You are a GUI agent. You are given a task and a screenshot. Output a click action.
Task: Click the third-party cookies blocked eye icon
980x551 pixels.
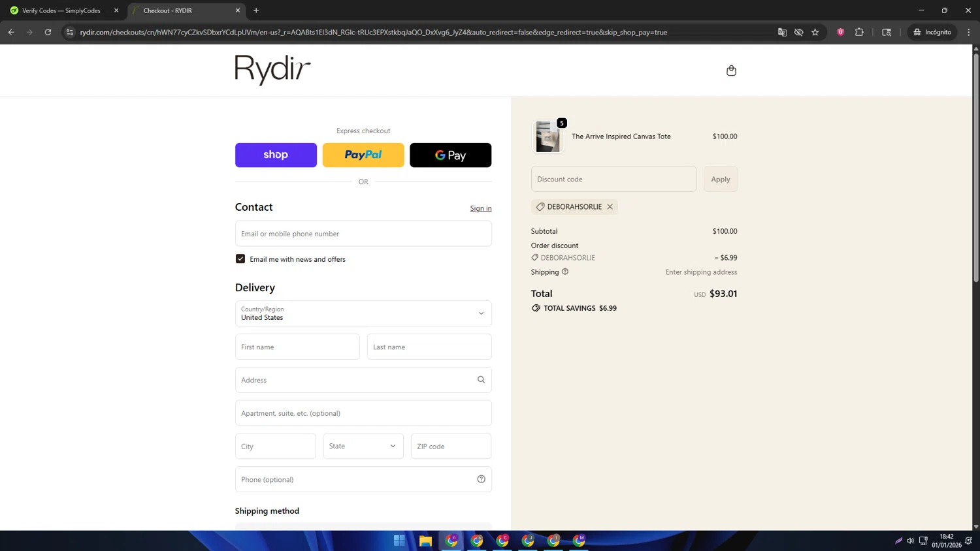click(798, 32)
